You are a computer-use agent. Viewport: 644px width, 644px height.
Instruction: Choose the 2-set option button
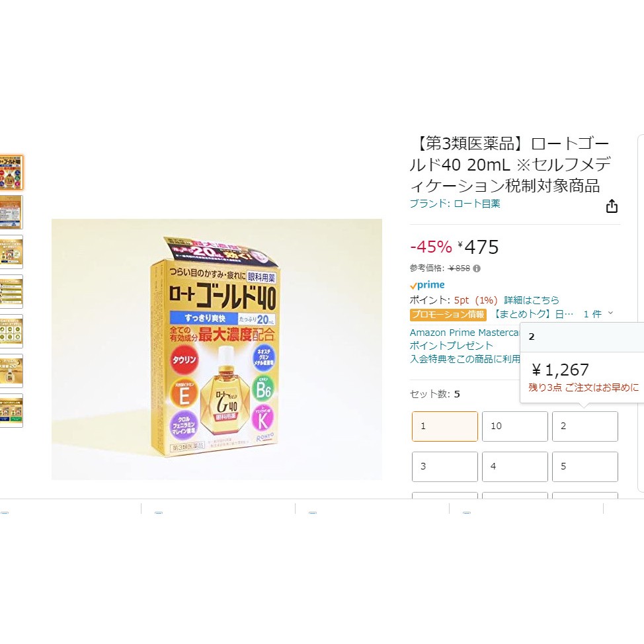tap(584, 426)
